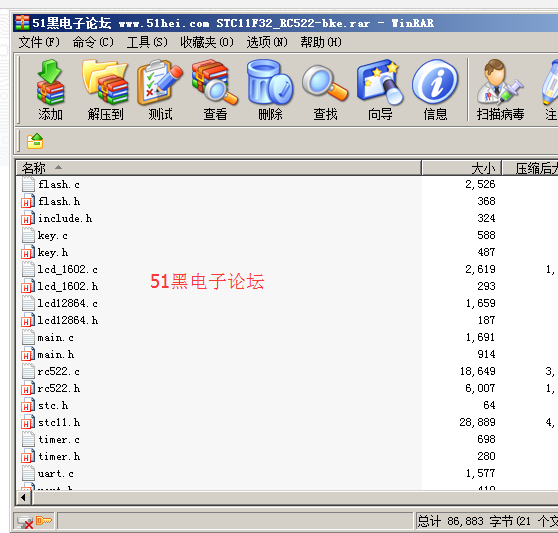
Task: Select the uart.c file icon
Action: point(28,474)
